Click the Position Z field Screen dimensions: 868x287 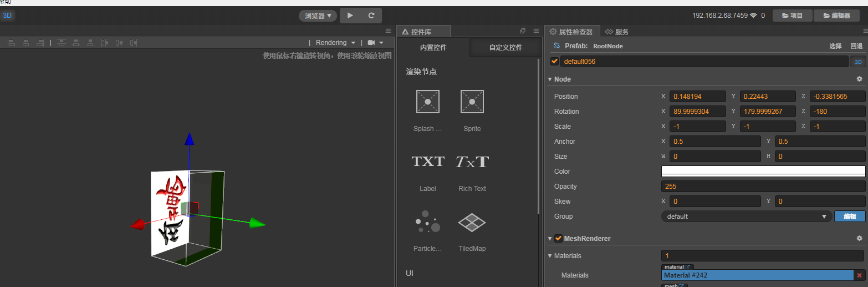838,97
